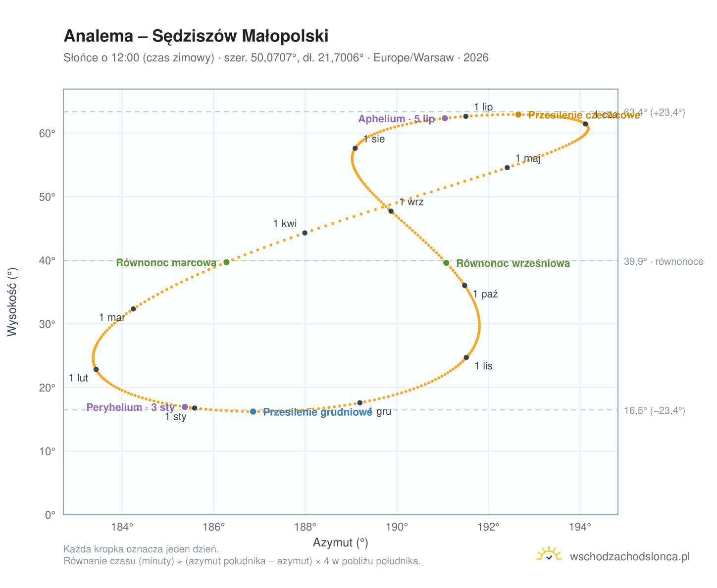Select the 1 kwi date point
The image size is (717, 588).
pos(305,233)
